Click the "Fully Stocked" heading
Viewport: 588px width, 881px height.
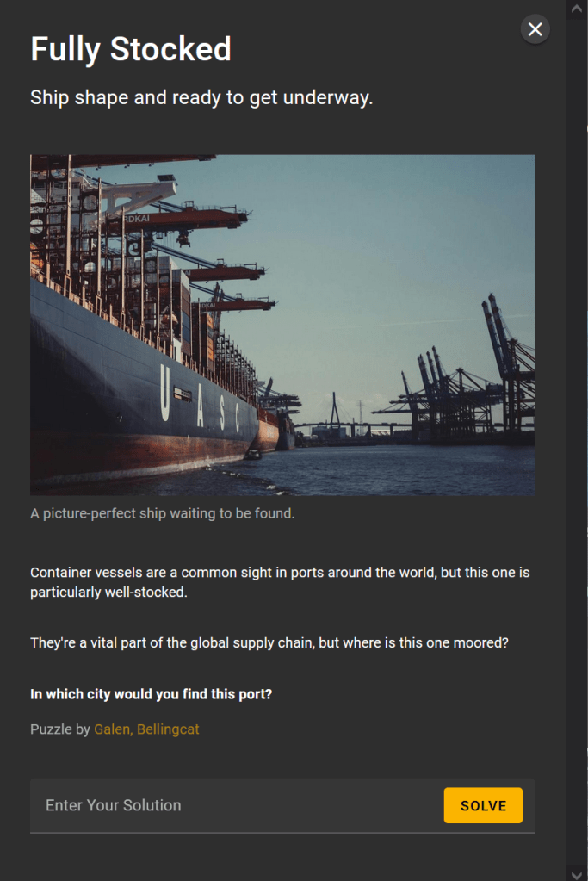[131, 49]
